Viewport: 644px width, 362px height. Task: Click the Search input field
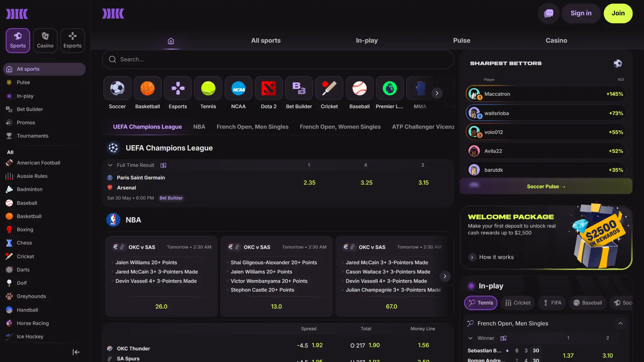click(x=278, y=59)
